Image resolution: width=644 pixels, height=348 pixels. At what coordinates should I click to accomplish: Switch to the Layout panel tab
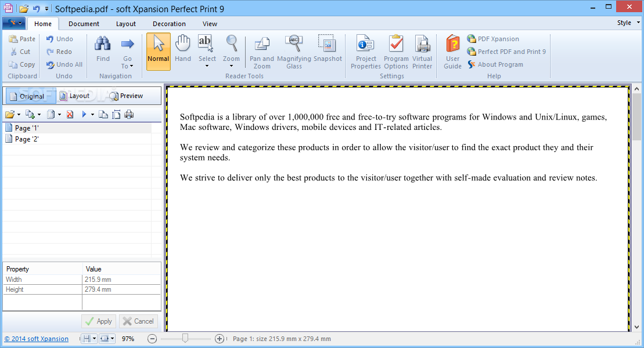coord(74,96)
